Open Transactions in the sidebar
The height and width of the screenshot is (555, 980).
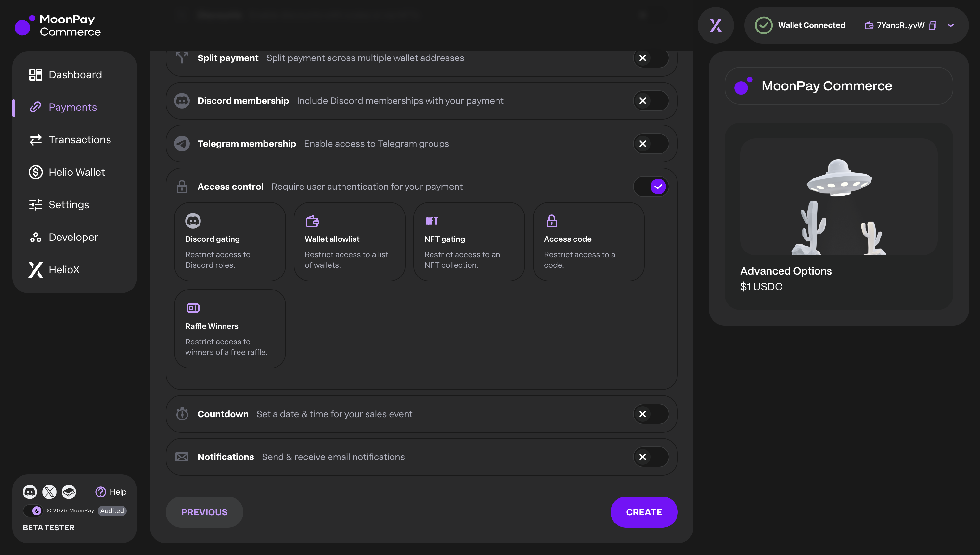[x=79, y=140]
